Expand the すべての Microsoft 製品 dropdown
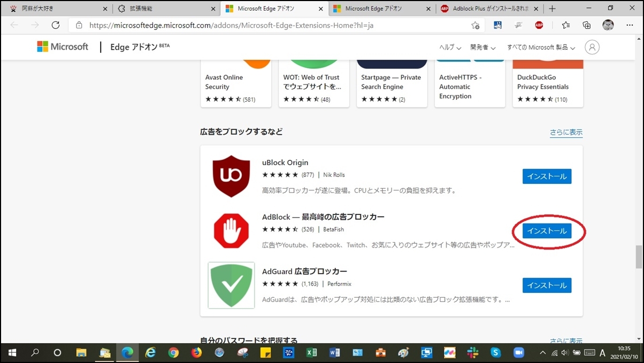644x363 pixels. click(x=541, y=48)
